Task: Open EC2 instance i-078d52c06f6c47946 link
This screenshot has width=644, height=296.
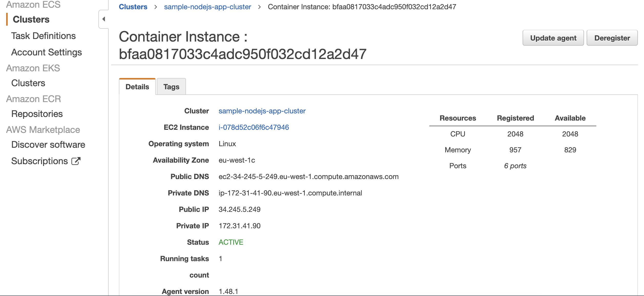Action: pos(254,127)
